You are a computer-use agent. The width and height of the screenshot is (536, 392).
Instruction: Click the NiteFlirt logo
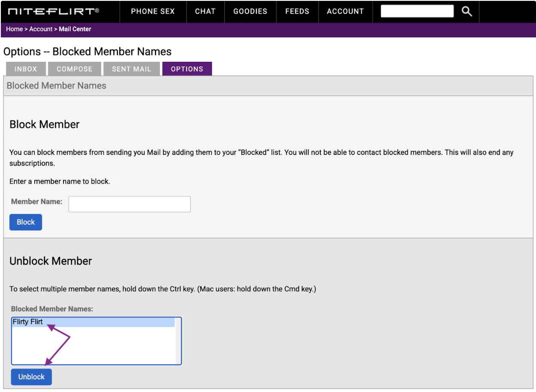coord(54,12)
